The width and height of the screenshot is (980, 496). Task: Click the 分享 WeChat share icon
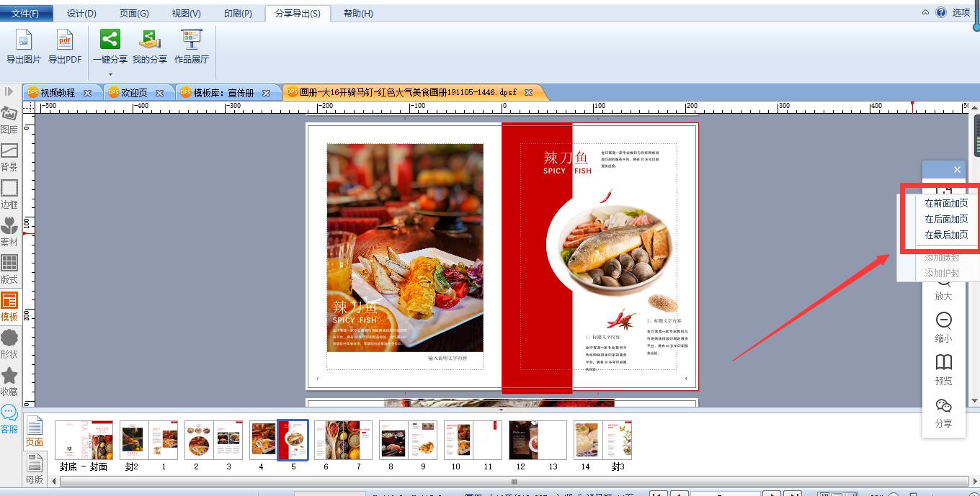(943, 405)
